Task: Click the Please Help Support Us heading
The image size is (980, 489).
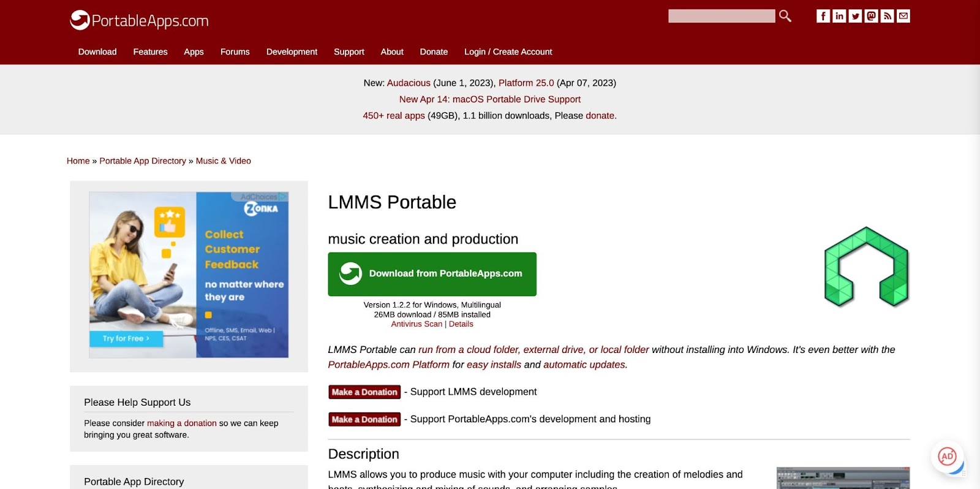Action: (x=137, y=402)
